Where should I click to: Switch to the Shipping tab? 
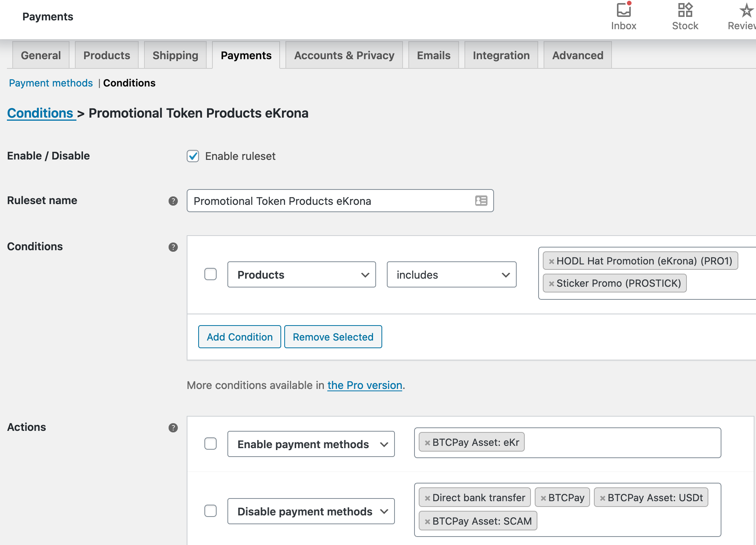pos(175,55)
